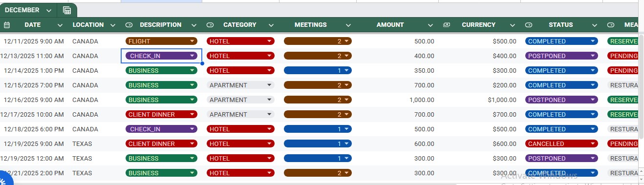Open POSTPONED status chip in 12/16/2025 row
The image size is (644, 185).
[593, 100]
